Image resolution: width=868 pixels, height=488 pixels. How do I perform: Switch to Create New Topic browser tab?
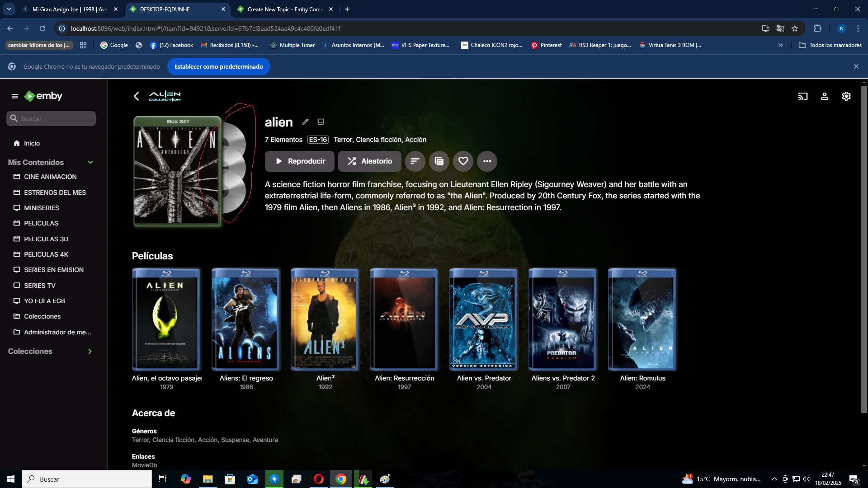tap(285, 9)
